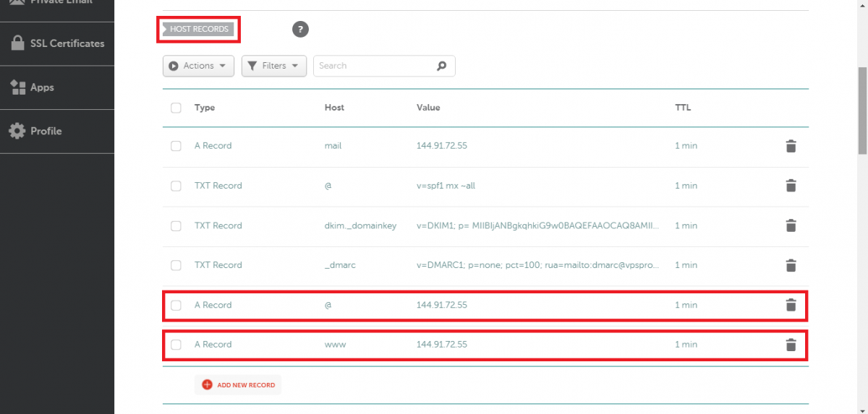Check the box for _dmarc TXT Record
Screen dimensions: 868x414
(x=176, y=265)
